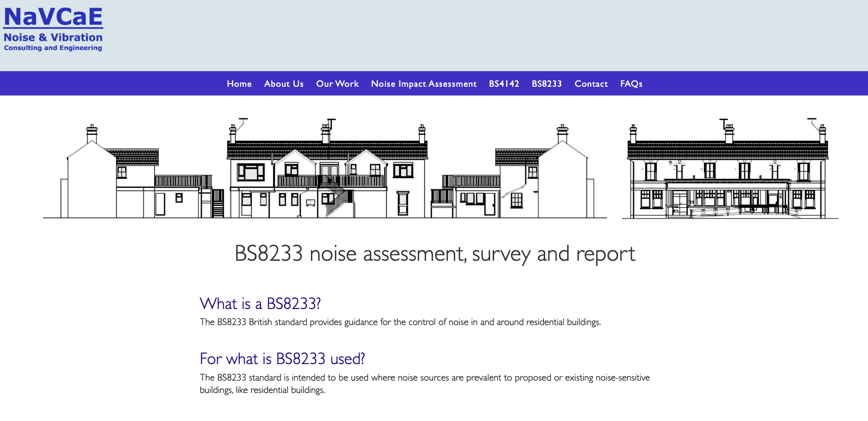The height and width of the screenshot is (421, 868).
Task: Click the paragraph mentioning noise-sensitive buildings
Action: click(424, 383)
